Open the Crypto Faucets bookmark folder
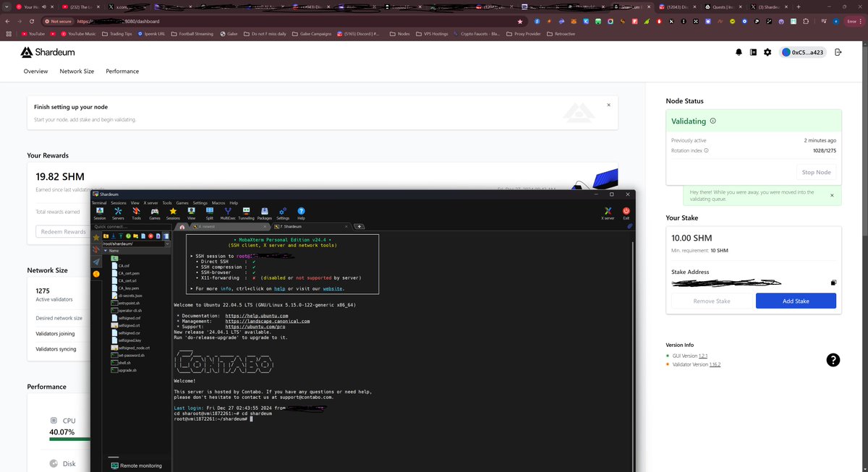The image size is (868, 472). [477, 33]
